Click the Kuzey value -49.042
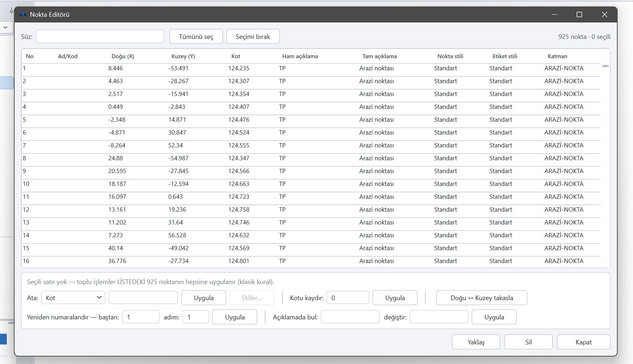 178,248
